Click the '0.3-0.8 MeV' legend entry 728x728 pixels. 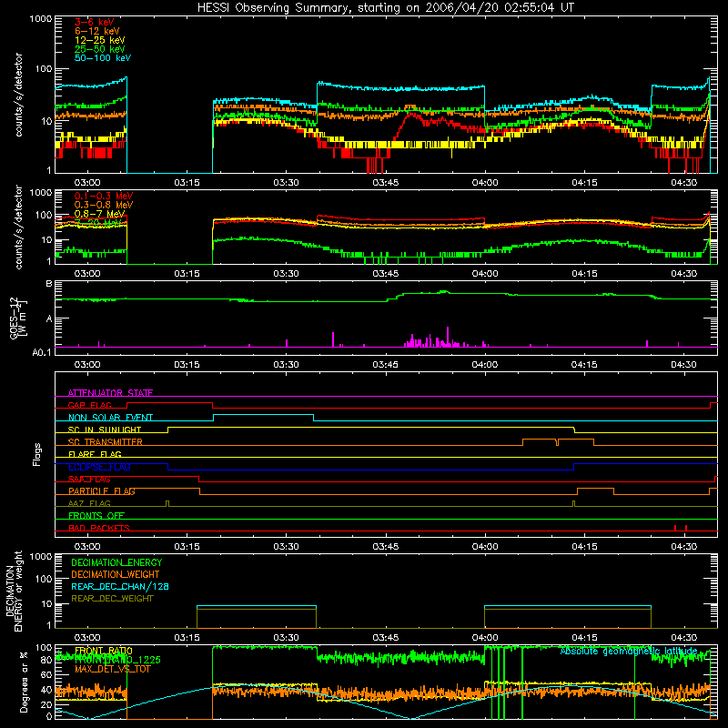pos(104,205)
